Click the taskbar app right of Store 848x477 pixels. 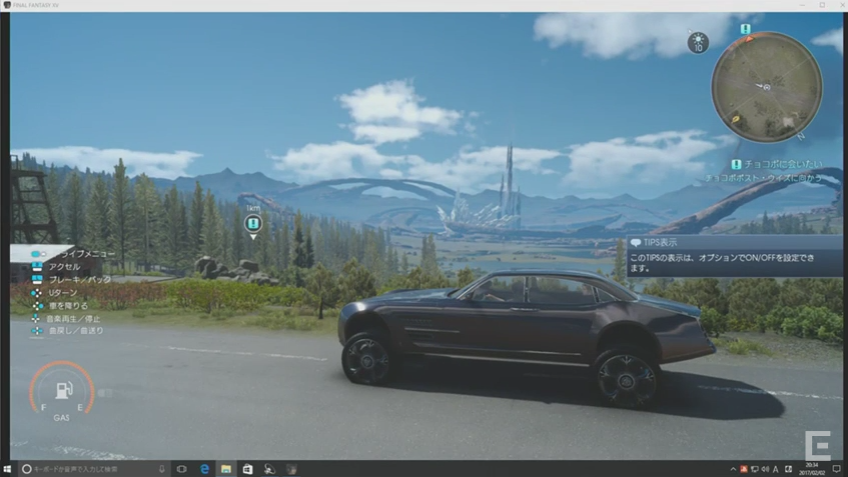point(269,469)
